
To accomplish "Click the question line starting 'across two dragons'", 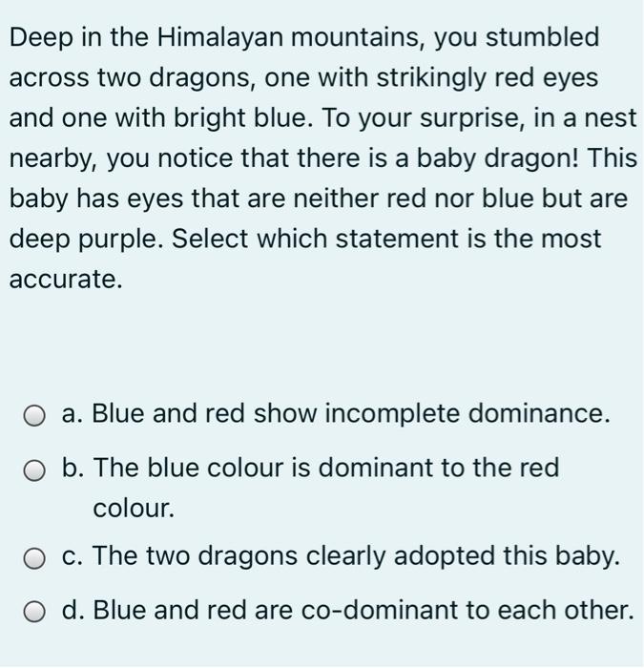I will pyautogui.click(x=303, y=79).
